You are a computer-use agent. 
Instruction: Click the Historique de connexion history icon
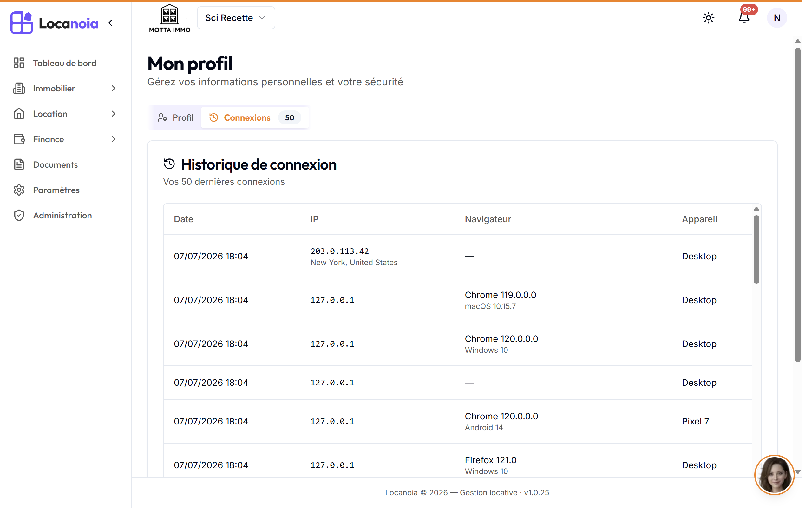click(169, 164)
